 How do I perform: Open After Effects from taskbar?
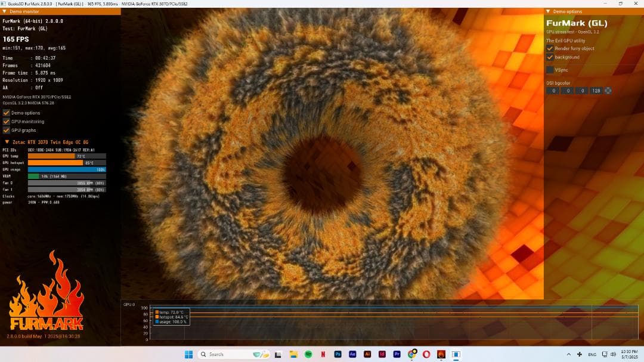click(353, 354)
